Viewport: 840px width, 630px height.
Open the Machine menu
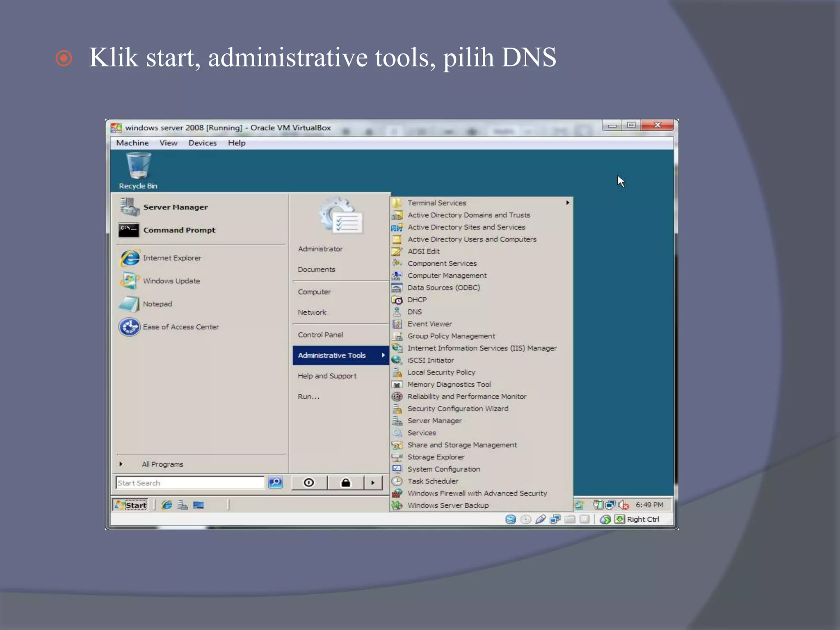132,143
